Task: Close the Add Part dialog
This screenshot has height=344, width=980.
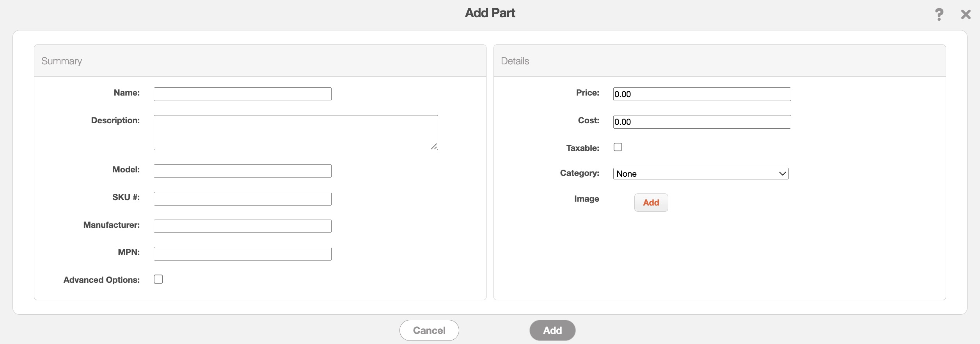Action: pyautogui.click(x=966, y=14)
